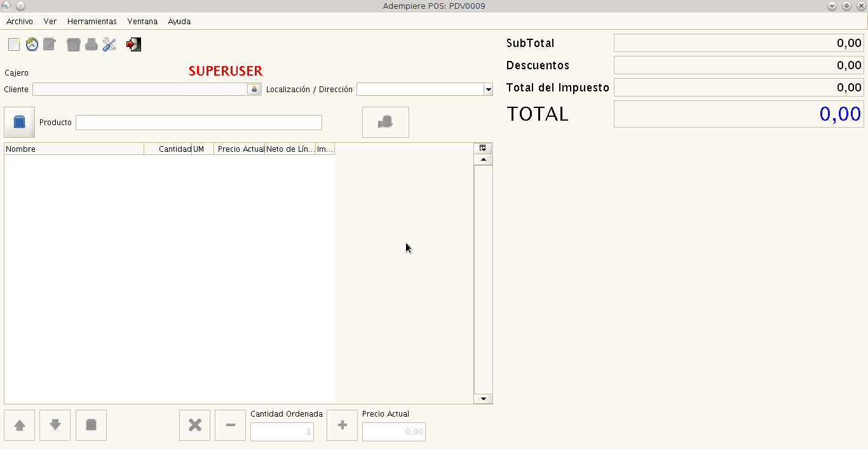This screenshot has width=868, height=449.
Task: Click the exit door logout icon
Action: tap(133, 44)
